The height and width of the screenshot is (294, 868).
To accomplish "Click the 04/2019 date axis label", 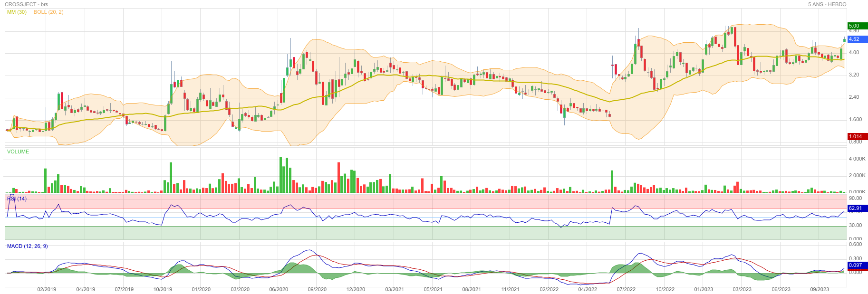I will (x=86, y=289).
